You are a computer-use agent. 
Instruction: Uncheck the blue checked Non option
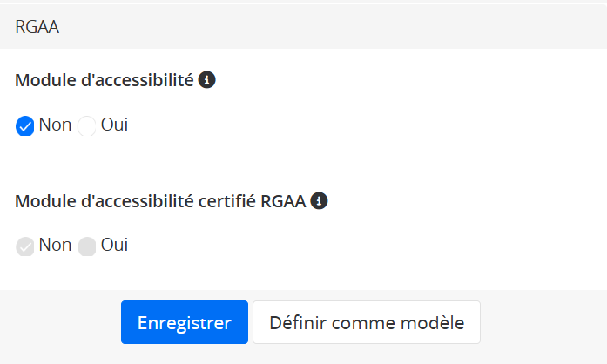[25, 126]
